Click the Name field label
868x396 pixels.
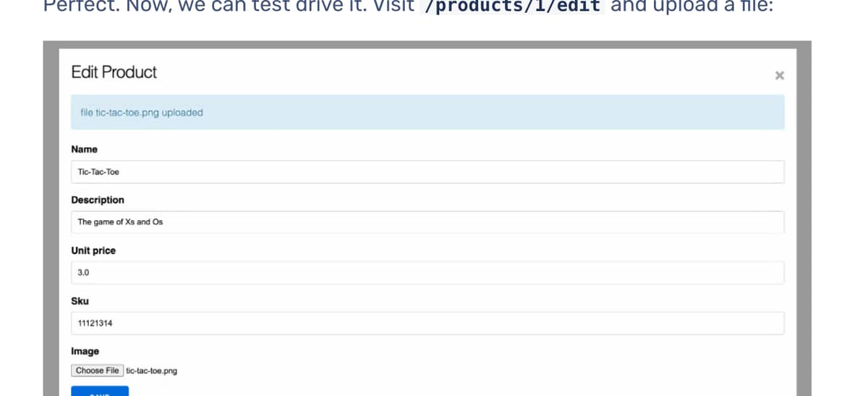pos(84,149)
